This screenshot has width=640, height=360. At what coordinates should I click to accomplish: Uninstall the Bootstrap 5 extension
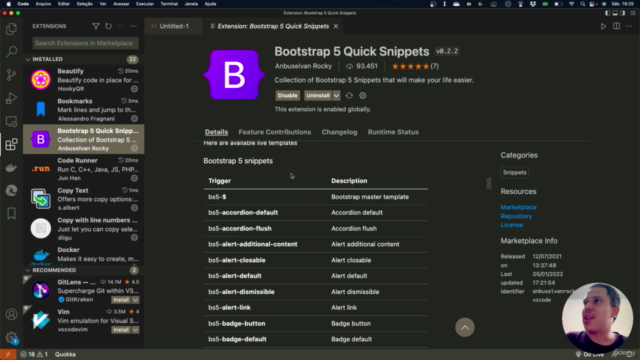pyautogui.click(x=318, y=96)
